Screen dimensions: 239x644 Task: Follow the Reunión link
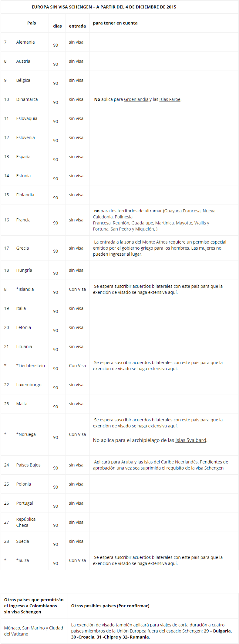coord(121,223)
